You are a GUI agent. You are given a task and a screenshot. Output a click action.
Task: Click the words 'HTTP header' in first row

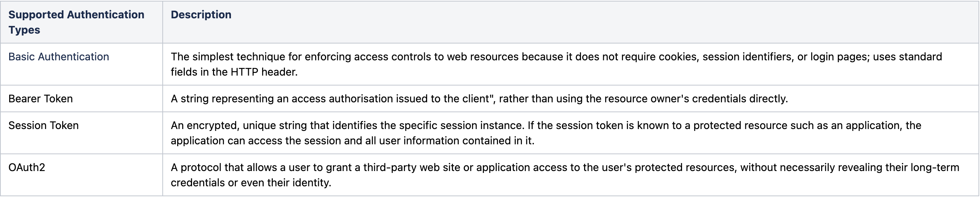click(x=264, y=72)
